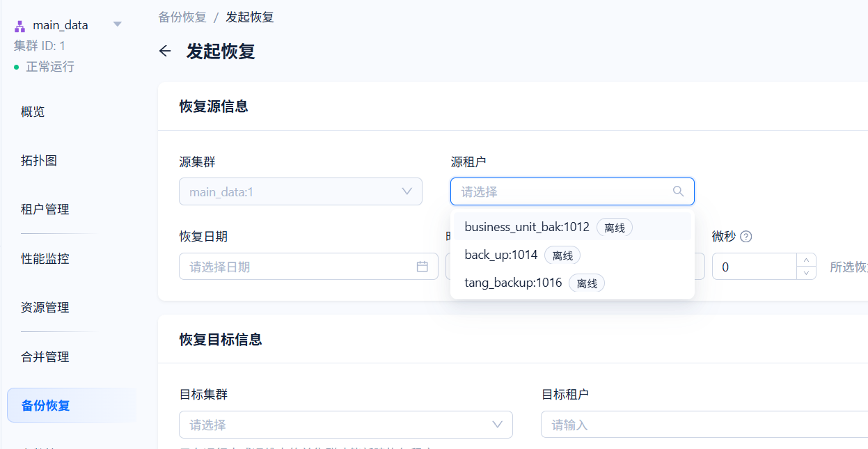Viewport: 868px width, 449px height.
Task: Open 概览 in the sidebar
Action: (x=33, y=111)
